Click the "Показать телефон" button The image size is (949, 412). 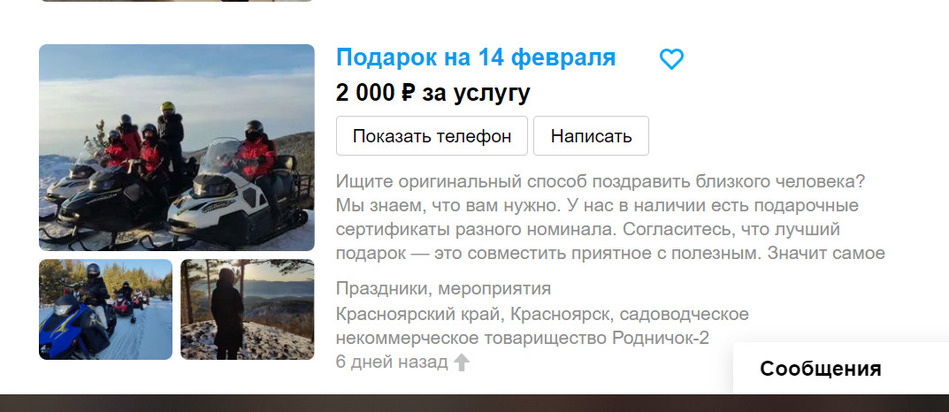[432, 136]
